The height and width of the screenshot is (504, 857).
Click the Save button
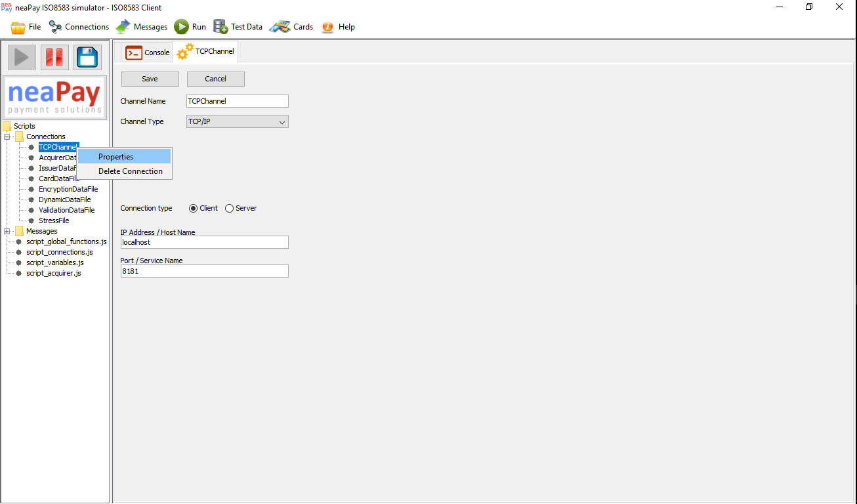coord(150,79)
